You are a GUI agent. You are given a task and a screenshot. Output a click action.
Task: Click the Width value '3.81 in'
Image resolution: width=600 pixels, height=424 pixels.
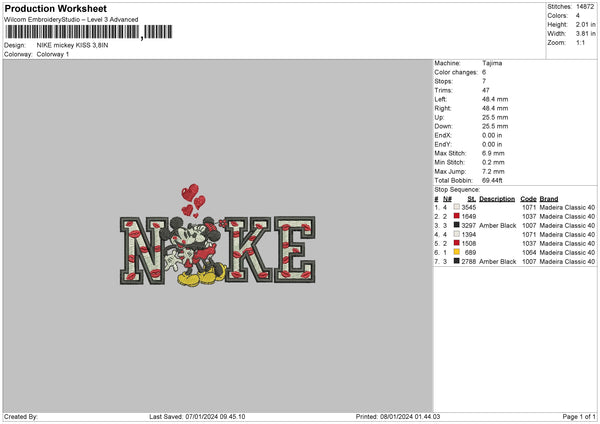click(586, 34)
